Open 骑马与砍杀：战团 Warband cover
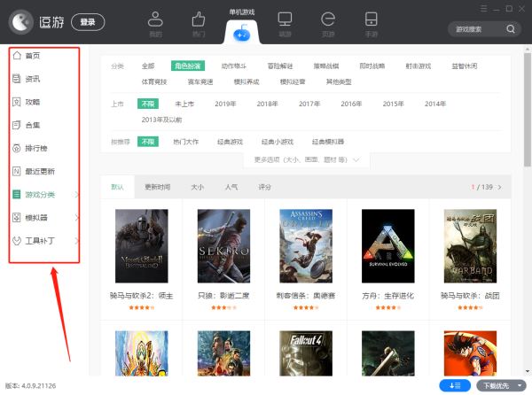Viewport: 532px width, 395px height. (470, 246)
